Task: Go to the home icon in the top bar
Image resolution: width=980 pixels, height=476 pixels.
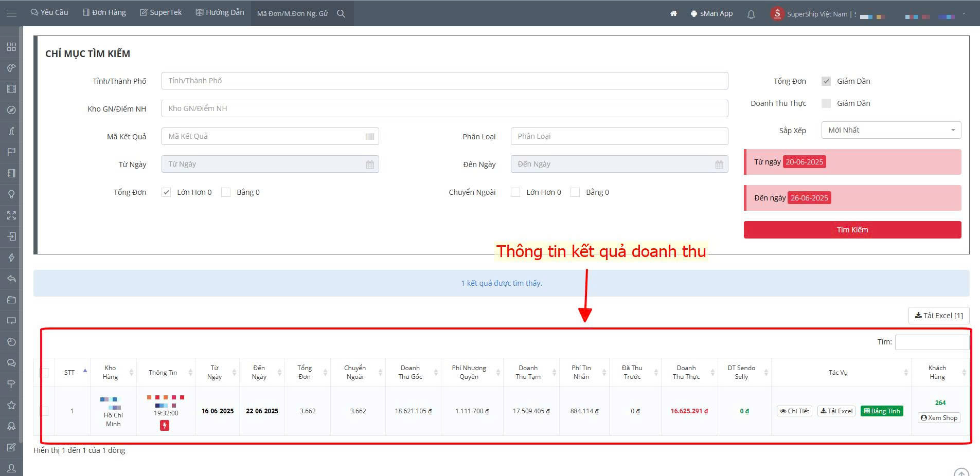Action: click(x=673, y=13)
